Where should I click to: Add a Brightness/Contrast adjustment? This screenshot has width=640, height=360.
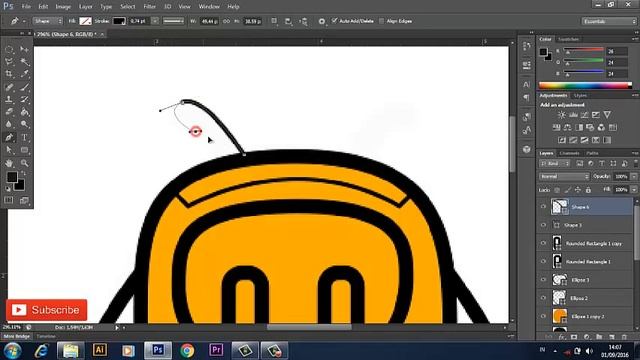(562, 115)
